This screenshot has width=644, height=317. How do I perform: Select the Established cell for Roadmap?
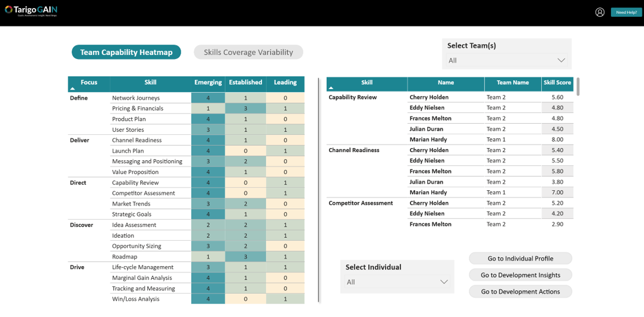point(245,257)
